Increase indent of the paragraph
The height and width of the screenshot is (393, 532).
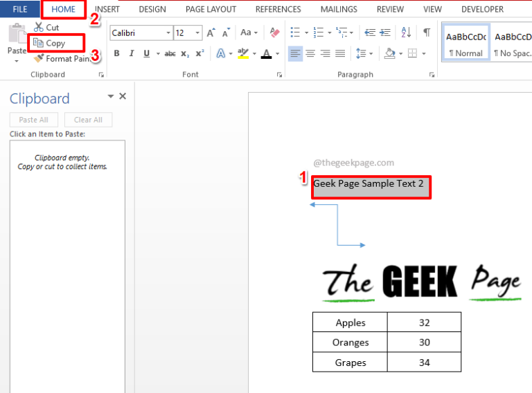(385, 33)
